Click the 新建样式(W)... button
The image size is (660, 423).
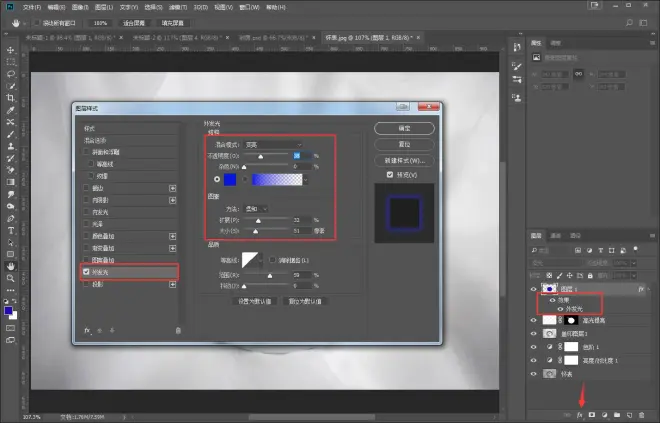click(404, 160)
